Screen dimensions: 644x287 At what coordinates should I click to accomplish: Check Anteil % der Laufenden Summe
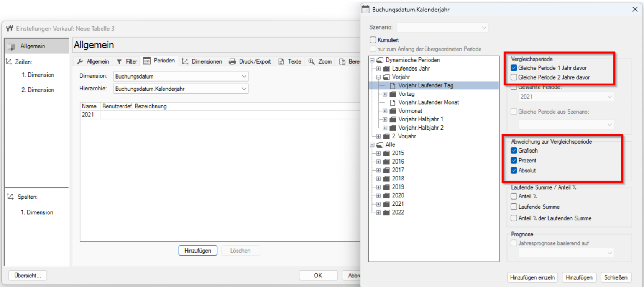514,218
